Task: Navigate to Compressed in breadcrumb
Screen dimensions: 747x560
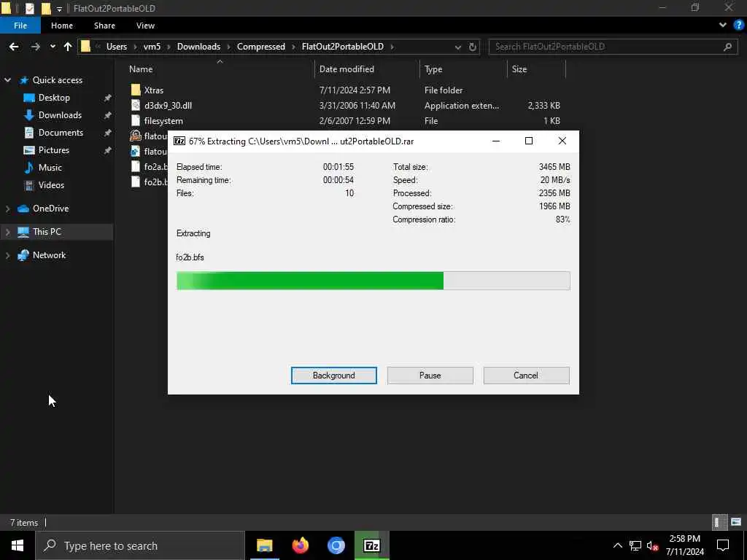Action: (261, 47)
